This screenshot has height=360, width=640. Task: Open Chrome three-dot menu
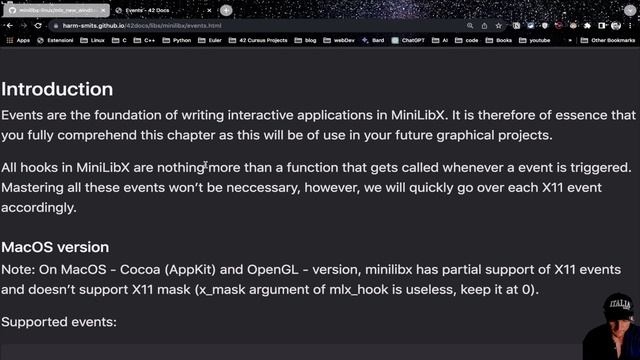(630, 26)
